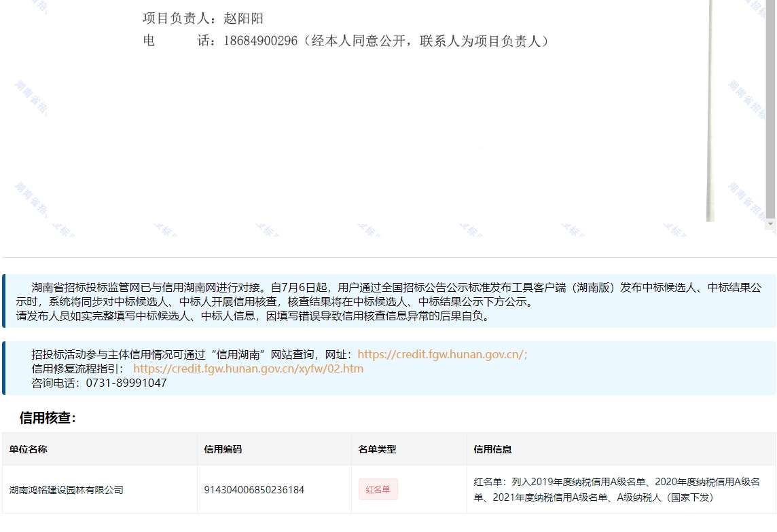
Task: Click the scroll down arrow of document viewer
Action: [x=770, y=224]
